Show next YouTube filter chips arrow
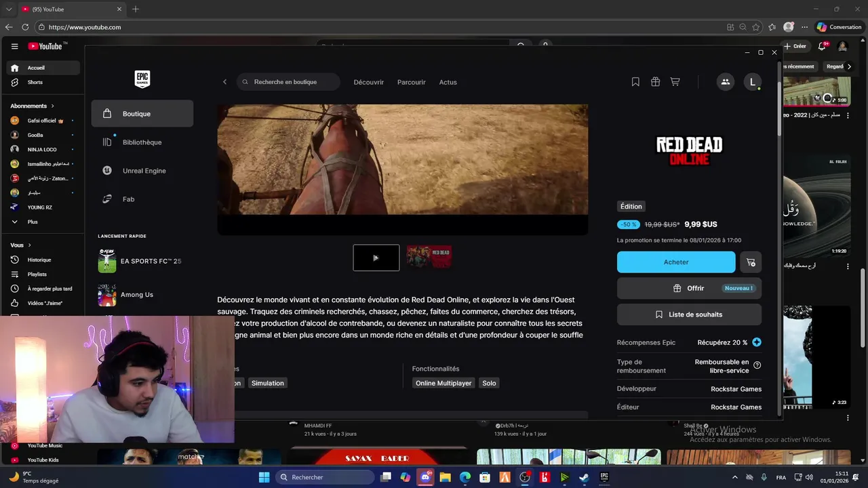Screen dimensions: 868x488 [849, 66]
